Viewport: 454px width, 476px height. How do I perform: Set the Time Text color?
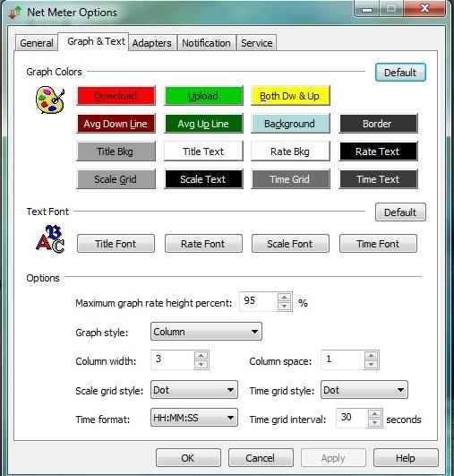point(378,179)
